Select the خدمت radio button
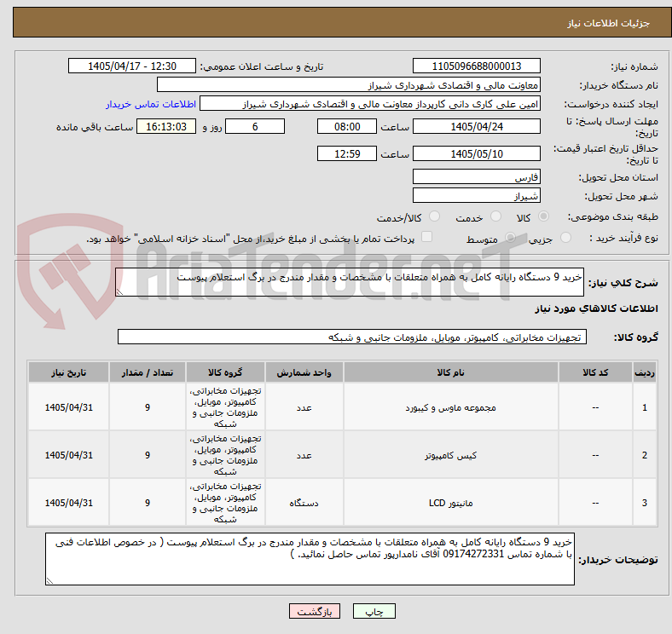 coord(495,216)
